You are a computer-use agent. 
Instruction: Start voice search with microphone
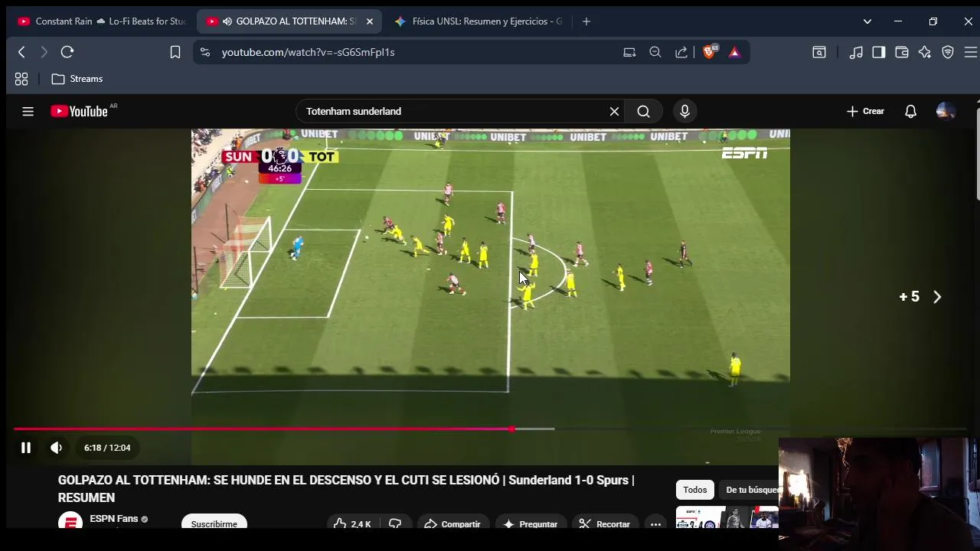684,111
